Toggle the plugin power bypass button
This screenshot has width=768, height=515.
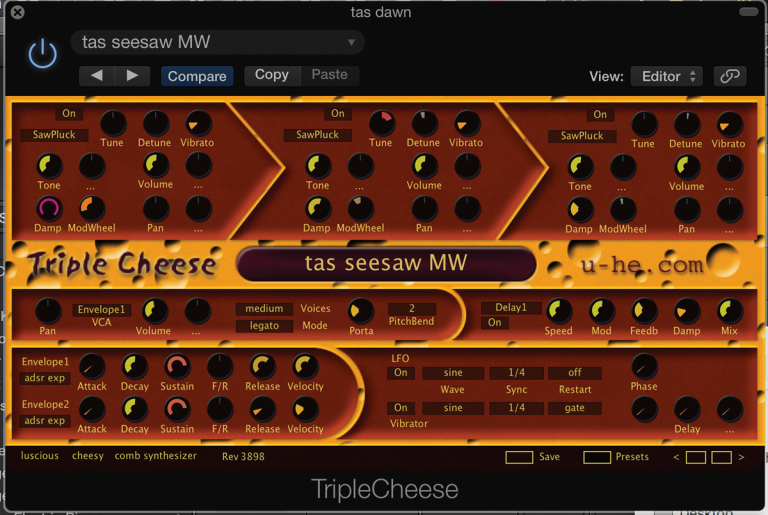point(43,53)
